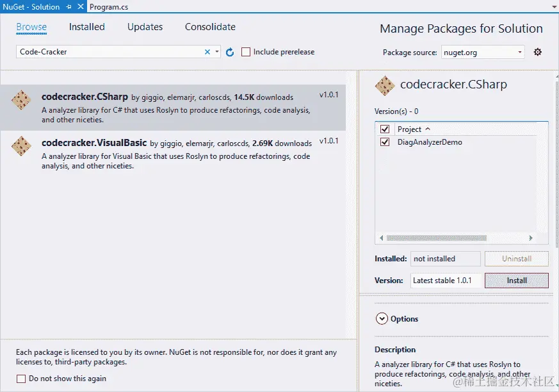Open NuGet package source settings gear
This screenshot has width=559, height=392.
coord(538,52)
